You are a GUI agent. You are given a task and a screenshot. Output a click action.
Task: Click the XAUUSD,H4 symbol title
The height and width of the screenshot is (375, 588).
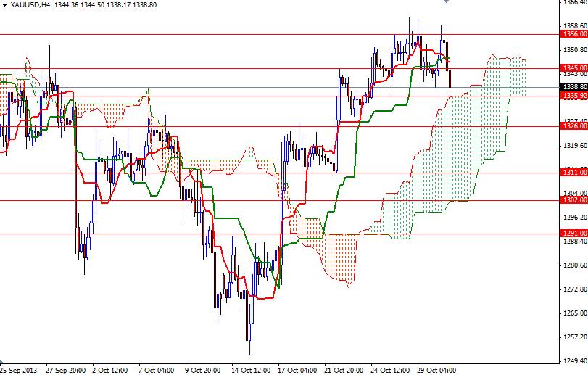(x=30, y=4)
